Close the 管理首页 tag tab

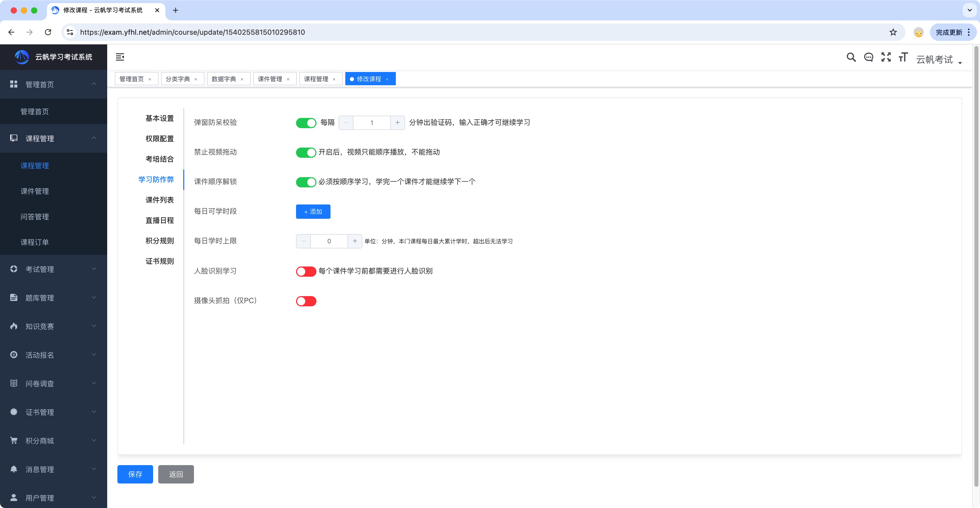(x=150, y=79)
